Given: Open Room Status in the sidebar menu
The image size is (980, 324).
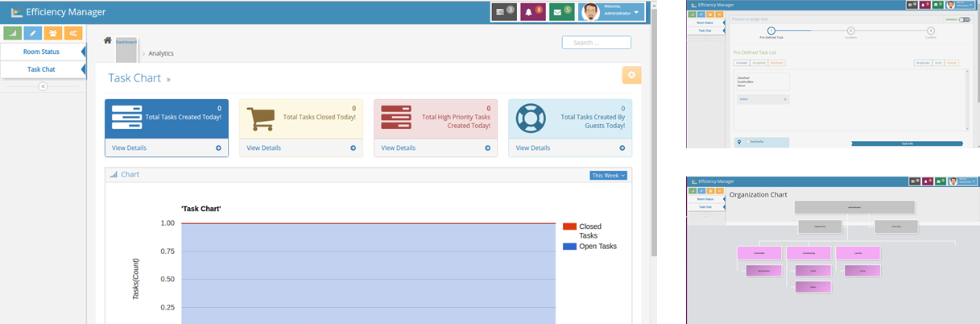Looking at the screenshot, I should coord(41,52).
